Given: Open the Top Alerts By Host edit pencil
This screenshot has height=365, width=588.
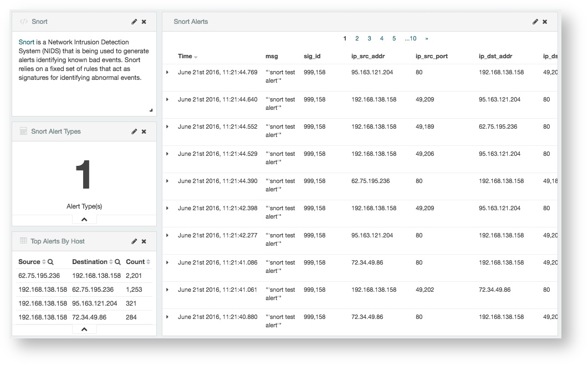Looking at the screenshot, I should [x=134, y=241].
